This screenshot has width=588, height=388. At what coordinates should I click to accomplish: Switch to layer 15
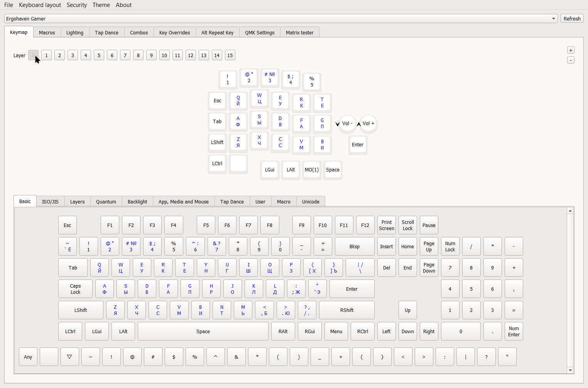[x=230, y=55]
